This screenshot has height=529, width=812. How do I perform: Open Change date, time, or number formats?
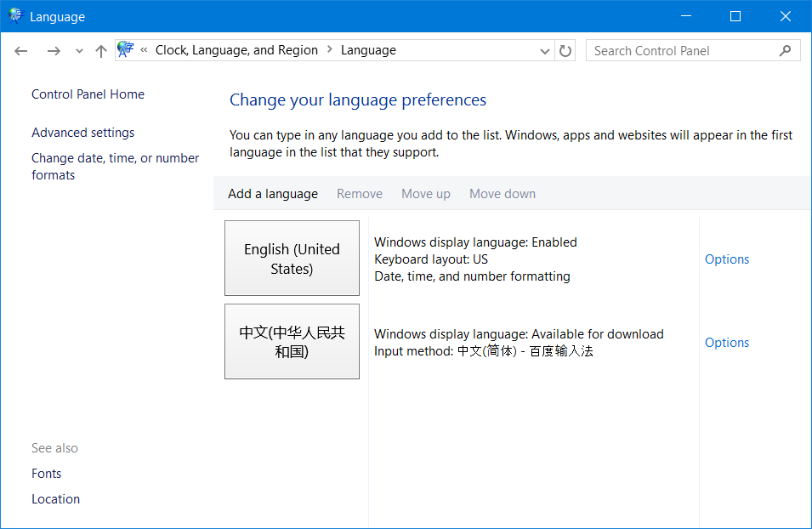pos(115,167)
